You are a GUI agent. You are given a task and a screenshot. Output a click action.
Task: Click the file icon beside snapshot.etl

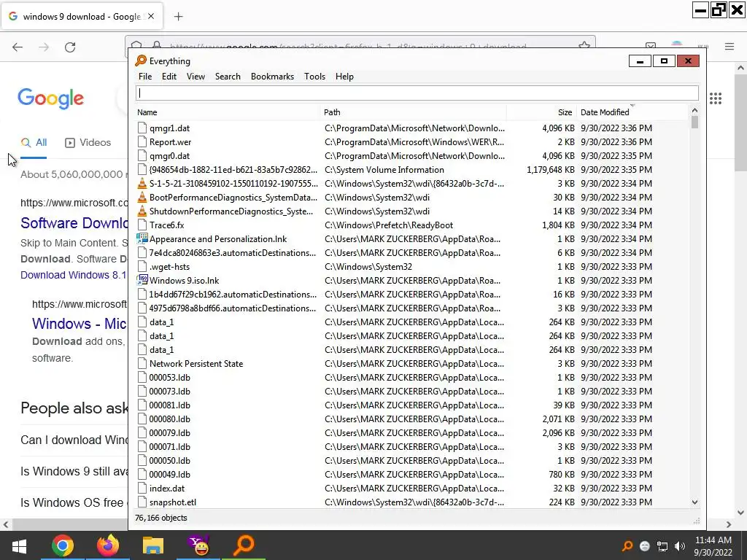(142, 502)
